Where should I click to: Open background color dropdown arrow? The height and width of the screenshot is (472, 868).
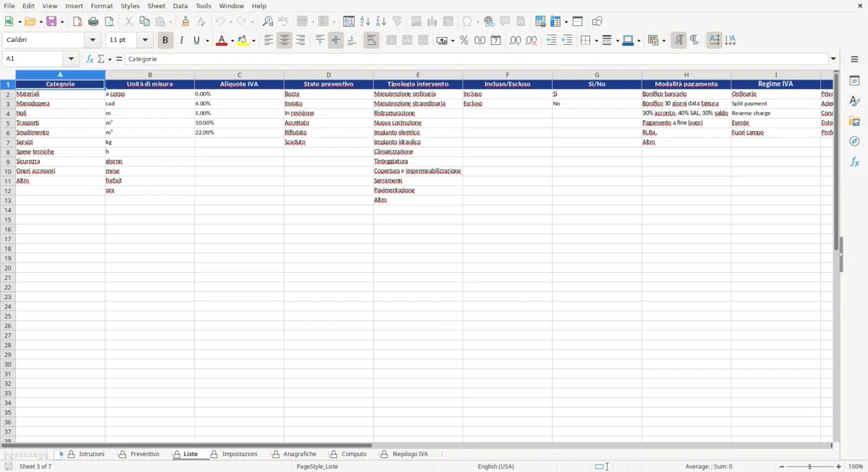tap(254, 41)
